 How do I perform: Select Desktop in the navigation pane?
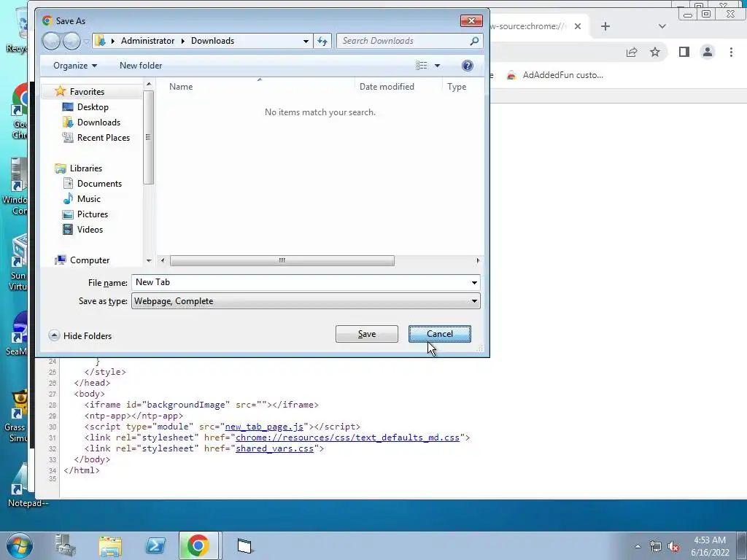coord(93,107)
